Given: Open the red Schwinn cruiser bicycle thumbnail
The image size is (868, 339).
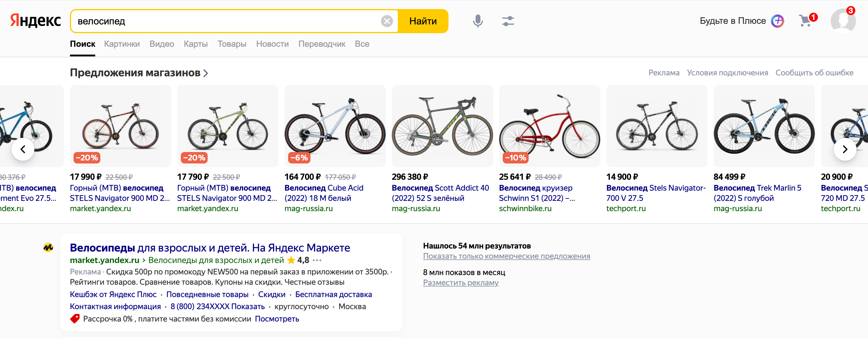Looking at the screenshot, I should click(549, 126).
